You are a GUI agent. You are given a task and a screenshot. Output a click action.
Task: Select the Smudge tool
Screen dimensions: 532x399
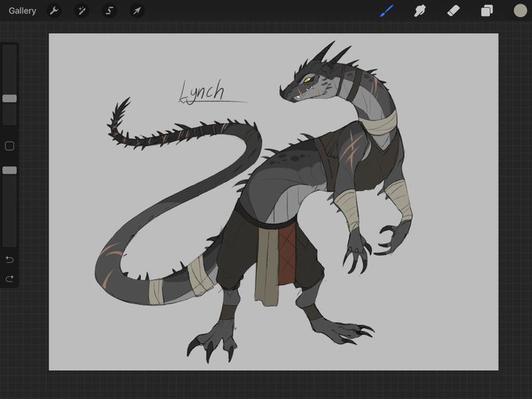click(x=419, y=11)
